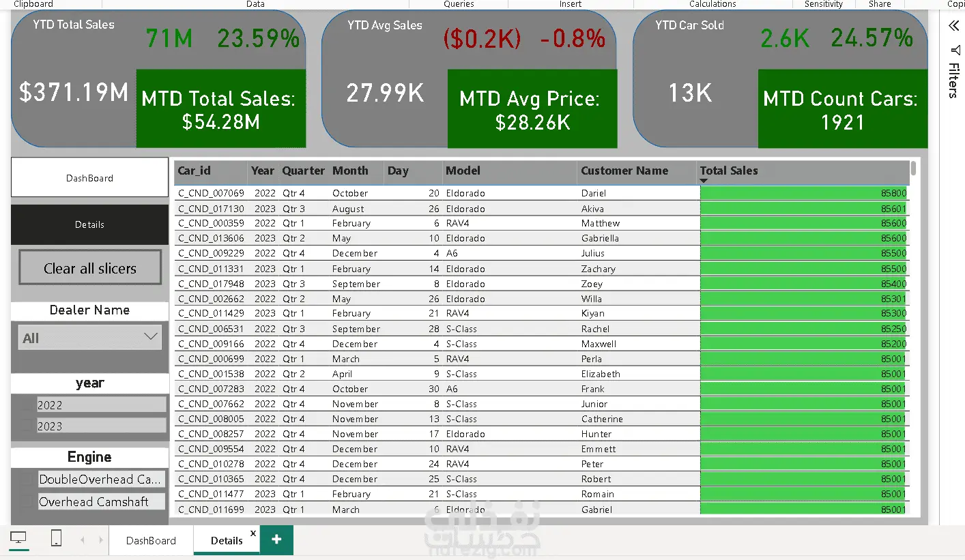Click customer name Maxwell
Viewport: 965px width, 560px height.
(599, 344)
